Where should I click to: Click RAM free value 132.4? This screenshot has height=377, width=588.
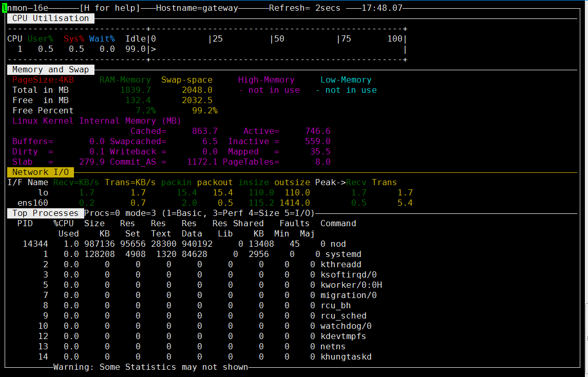(x=138, y=101)
